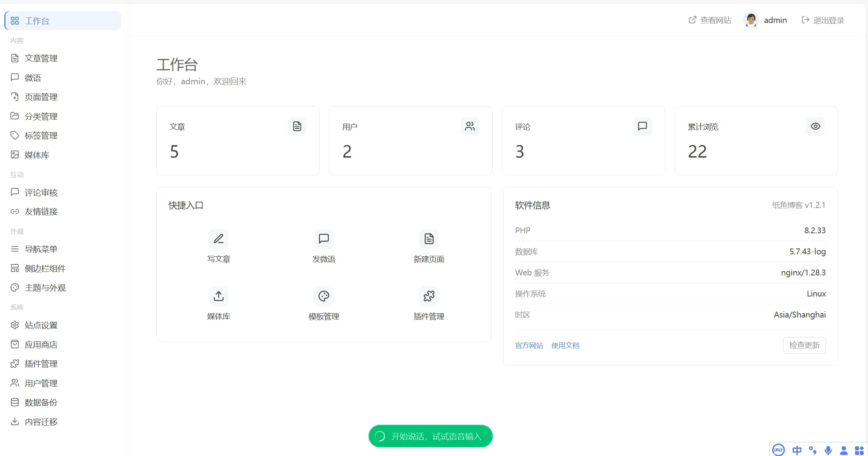The width and height of the screenshot is (868, 456).
Task: Click the green 开始说话 voice input button
Action: 430,436
